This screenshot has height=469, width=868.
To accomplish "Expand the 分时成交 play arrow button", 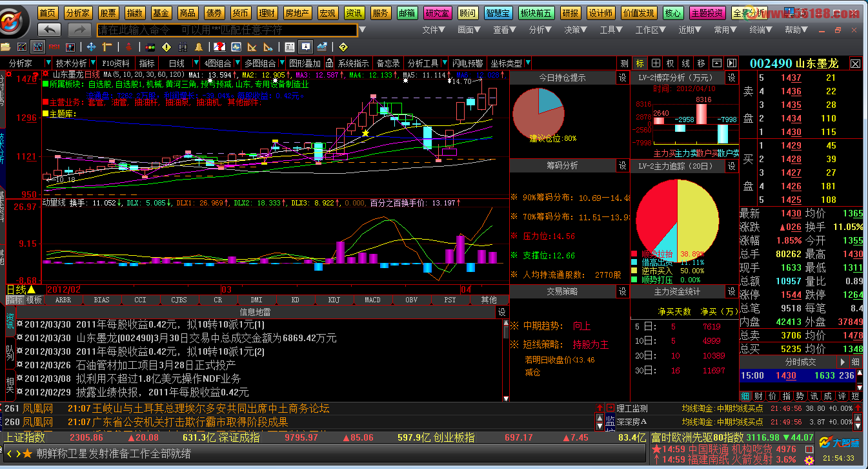I will (843, 362).
